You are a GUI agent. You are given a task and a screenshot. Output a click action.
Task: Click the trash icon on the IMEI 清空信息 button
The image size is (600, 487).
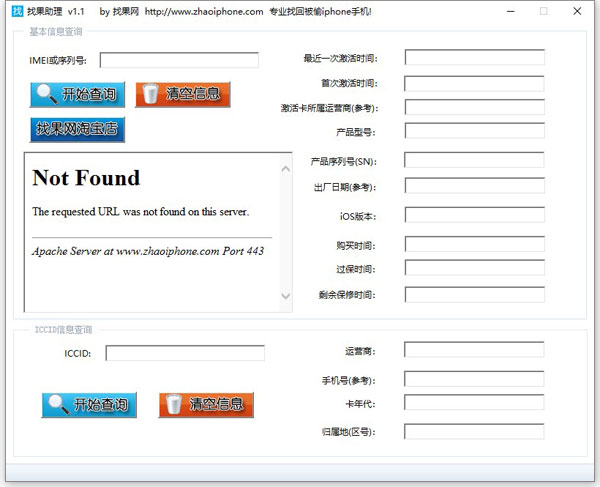point(150,95)
